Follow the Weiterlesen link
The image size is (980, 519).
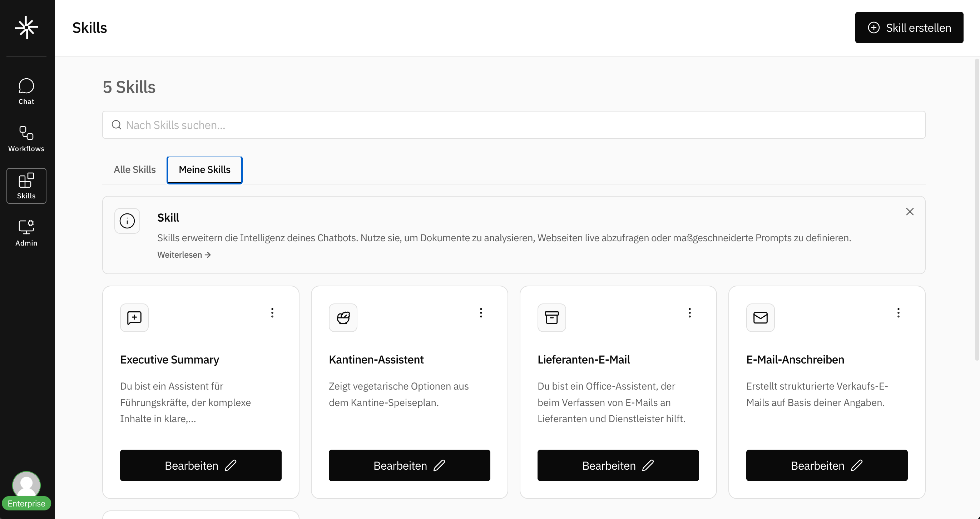184,254
